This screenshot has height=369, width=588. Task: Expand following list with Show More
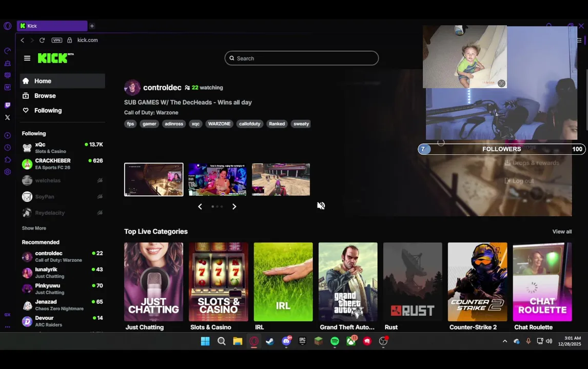coord(34,228)
